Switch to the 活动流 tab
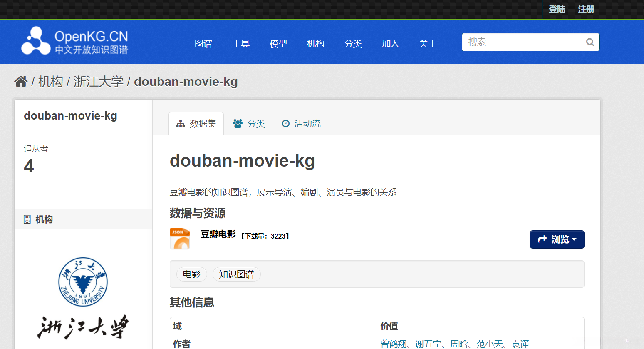The image size is (644, 349). pyautogui.click(x=301, y=124)
